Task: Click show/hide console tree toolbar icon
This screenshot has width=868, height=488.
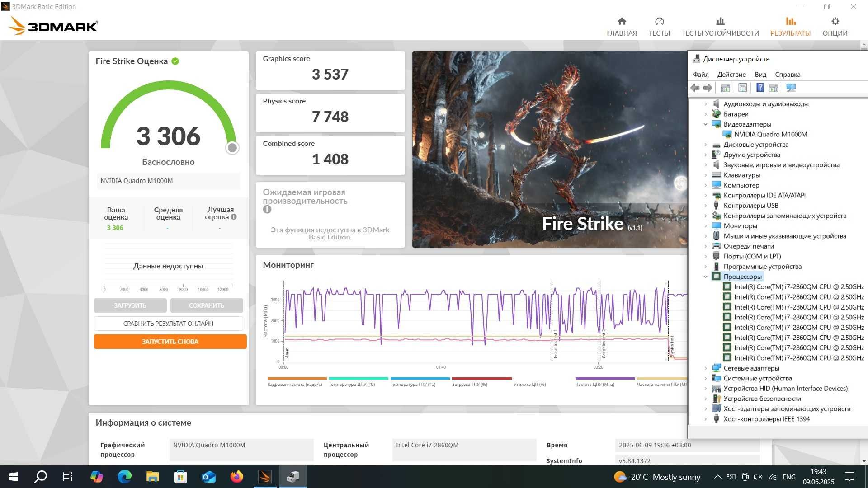Action: [725, 88]
